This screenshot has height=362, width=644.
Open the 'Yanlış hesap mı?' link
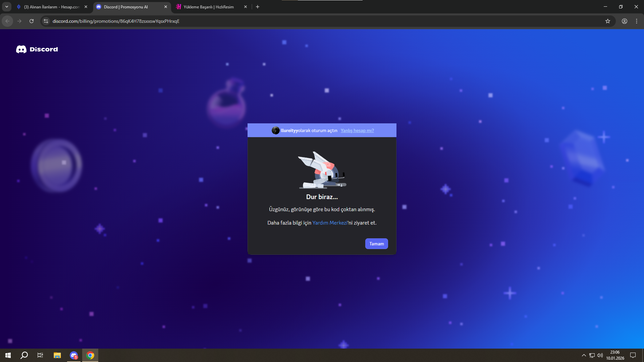point(357,130)
